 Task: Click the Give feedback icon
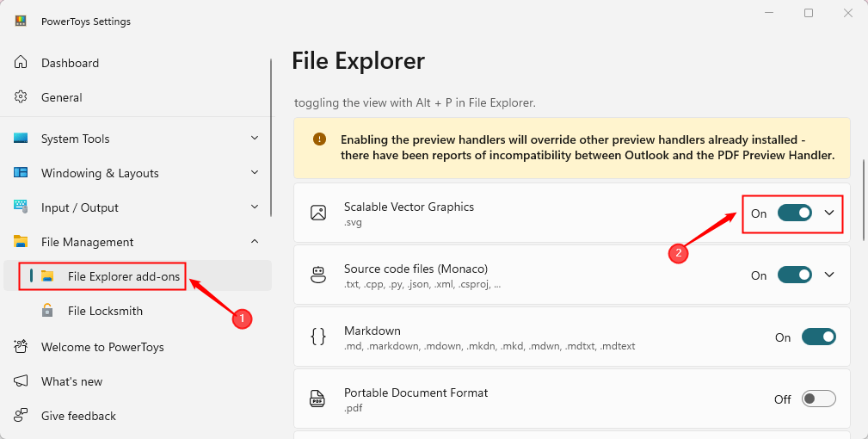(21, 416)
